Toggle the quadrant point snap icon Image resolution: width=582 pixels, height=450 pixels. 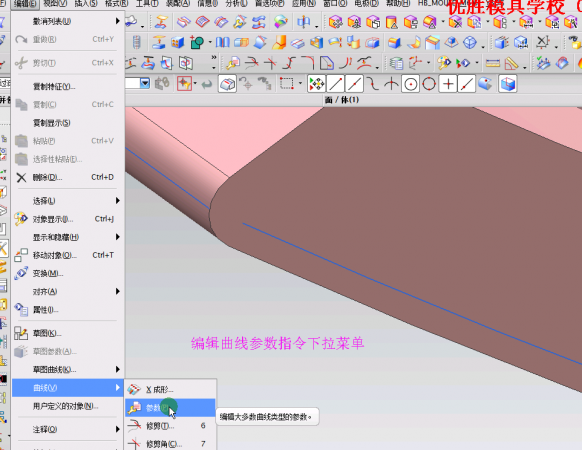pos(429,84)
